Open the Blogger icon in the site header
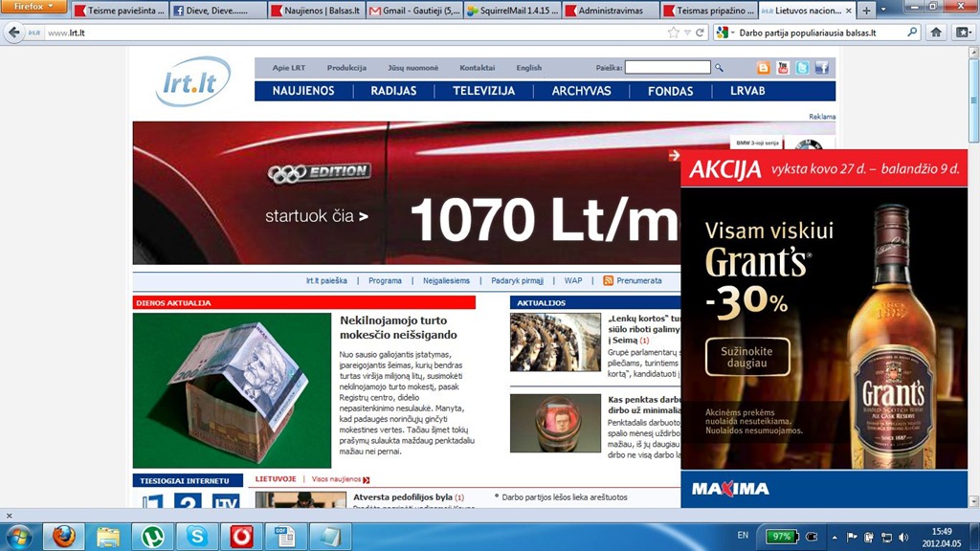 763,68
